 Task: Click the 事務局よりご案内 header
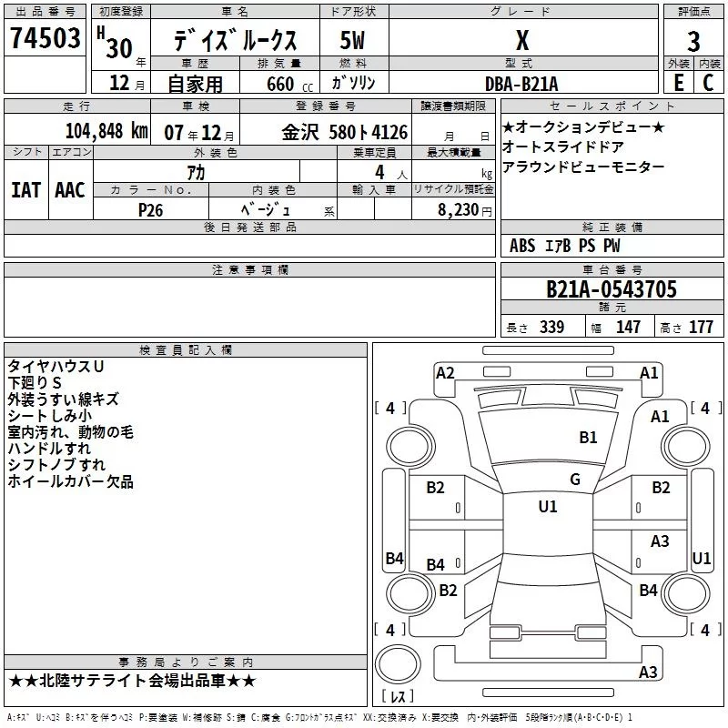pyautogui.click(x=186, y=662)
